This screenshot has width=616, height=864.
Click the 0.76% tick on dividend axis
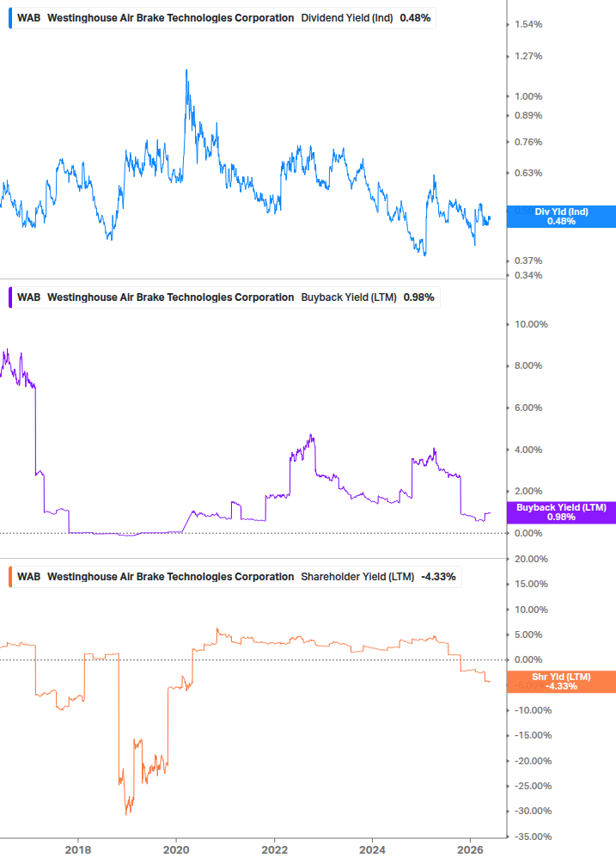[x=528, y=142]
